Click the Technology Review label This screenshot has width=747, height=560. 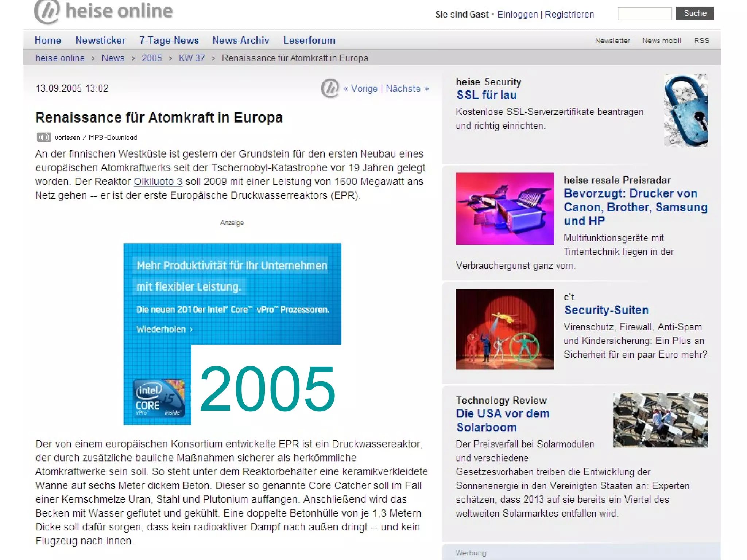(x=501, y=400)
